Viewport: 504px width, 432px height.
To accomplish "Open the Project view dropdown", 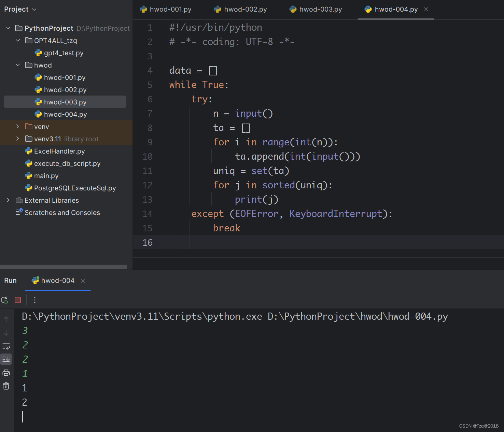I will pos(20,9).
